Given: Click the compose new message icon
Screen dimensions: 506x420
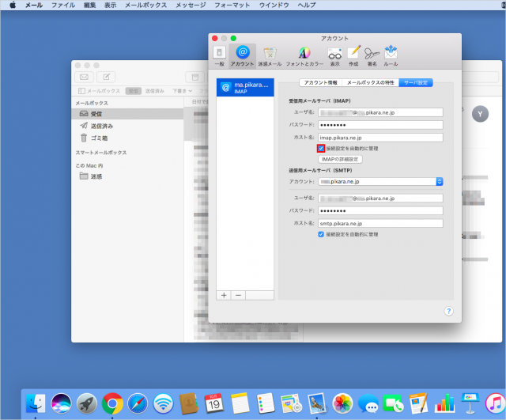Looking at the screenshot, I should [106, 77].
